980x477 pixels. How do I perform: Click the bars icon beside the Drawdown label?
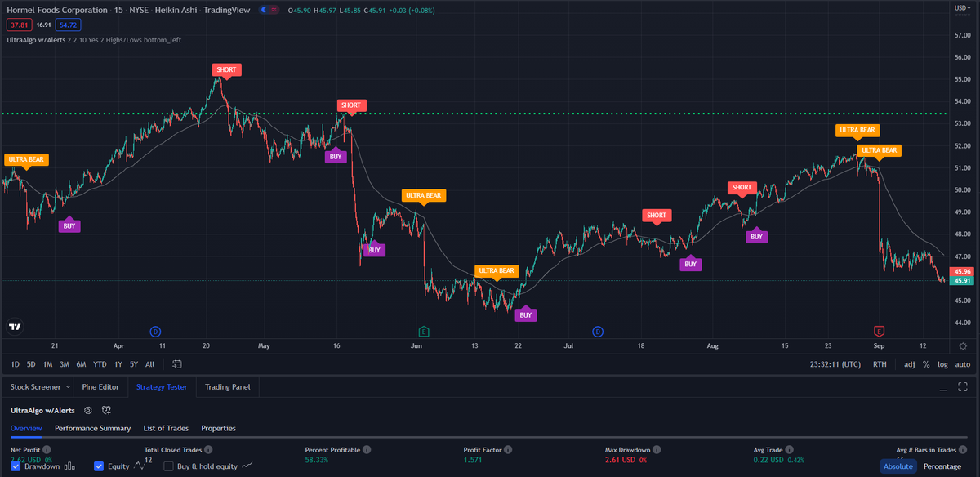coord(69,466)
